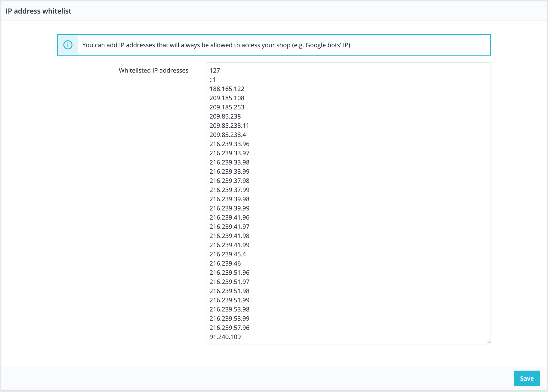Click the 209.185.108 line

pos(227,98)
